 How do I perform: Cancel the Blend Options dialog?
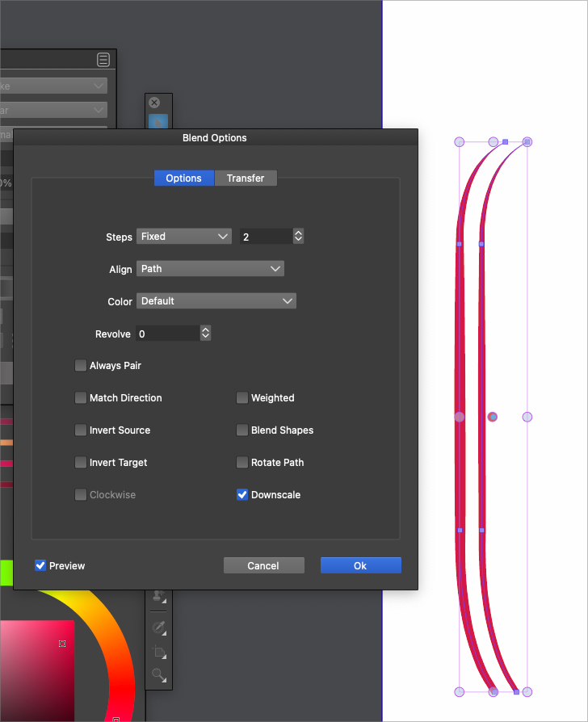coord(263,566)
